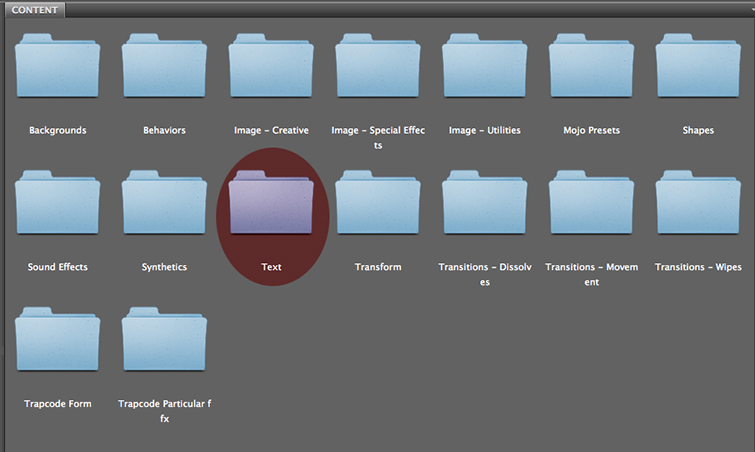Open Image - Special Effects folder
Screen dimensions: 755x452
378,68
